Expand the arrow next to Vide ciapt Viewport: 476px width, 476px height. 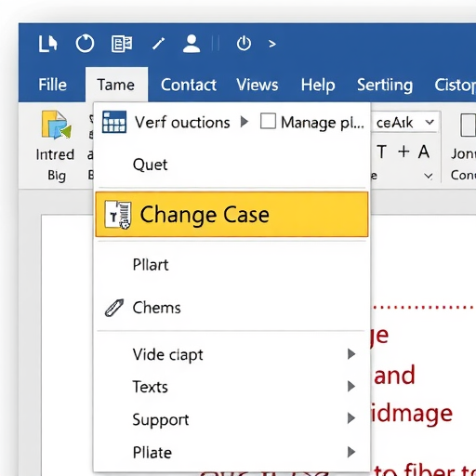[351, 354]
